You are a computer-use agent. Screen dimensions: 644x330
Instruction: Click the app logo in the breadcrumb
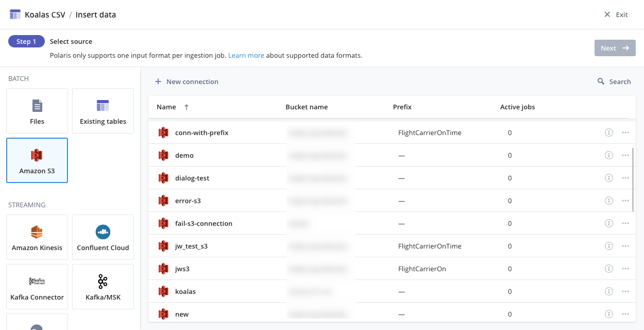14,14
